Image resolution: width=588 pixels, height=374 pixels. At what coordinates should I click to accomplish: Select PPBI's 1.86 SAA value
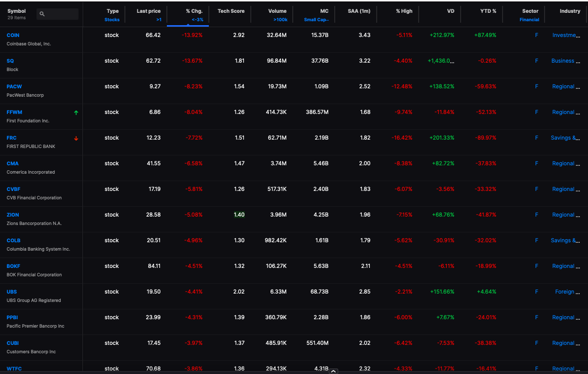(x=365, y=317)
